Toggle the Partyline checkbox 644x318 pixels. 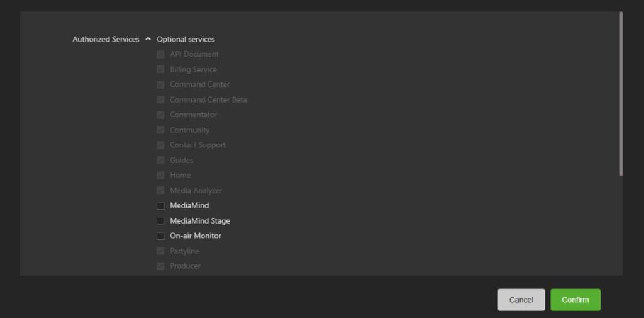[x=160, y=251]
